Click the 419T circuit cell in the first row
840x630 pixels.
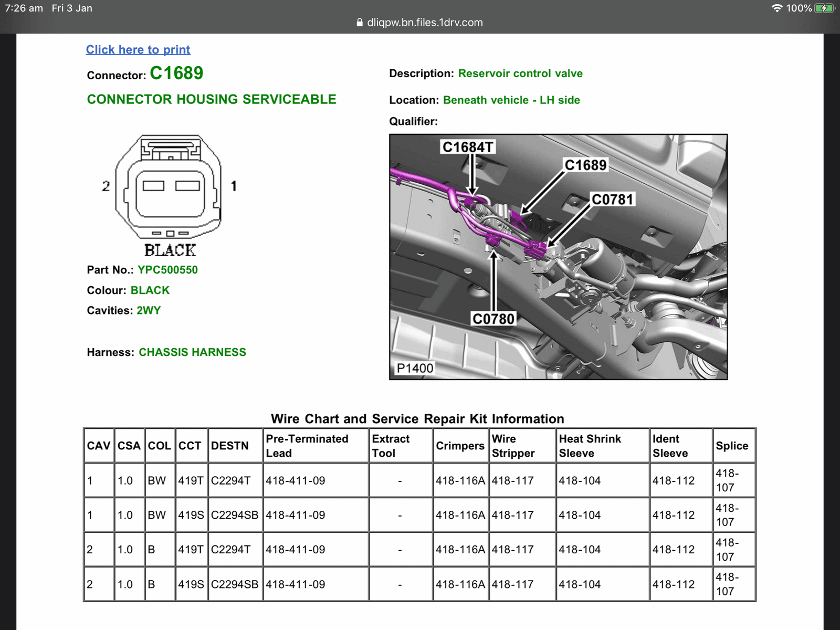pyautogui.click(x=191, y=480)
